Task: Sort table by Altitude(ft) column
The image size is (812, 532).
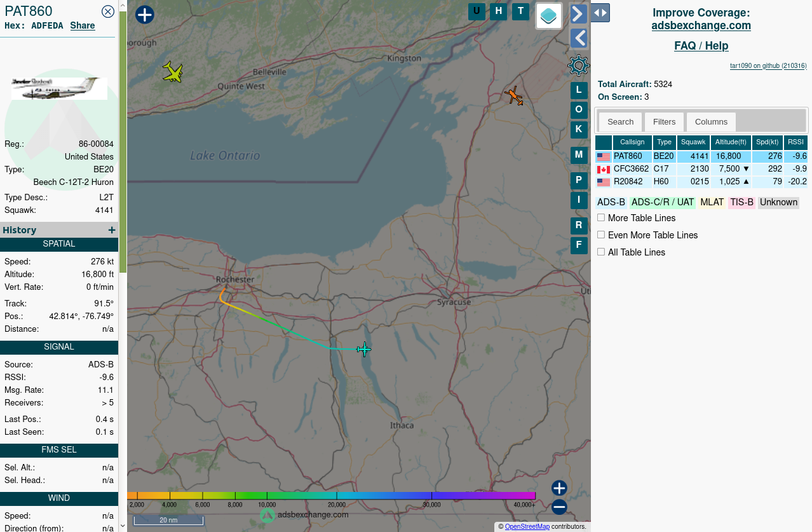Action: (731, 142)
